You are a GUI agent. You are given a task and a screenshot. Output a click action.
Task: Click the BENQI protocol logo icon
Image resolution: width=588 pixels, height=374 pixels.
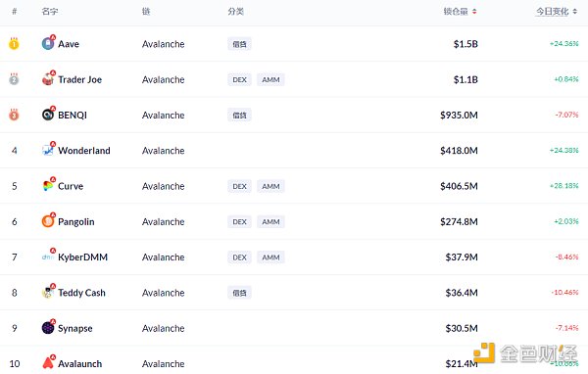pos(48,115)
